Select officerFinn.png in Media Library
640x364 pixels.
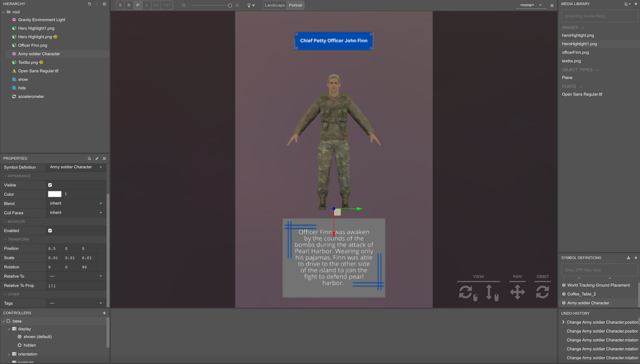(575, 52)
